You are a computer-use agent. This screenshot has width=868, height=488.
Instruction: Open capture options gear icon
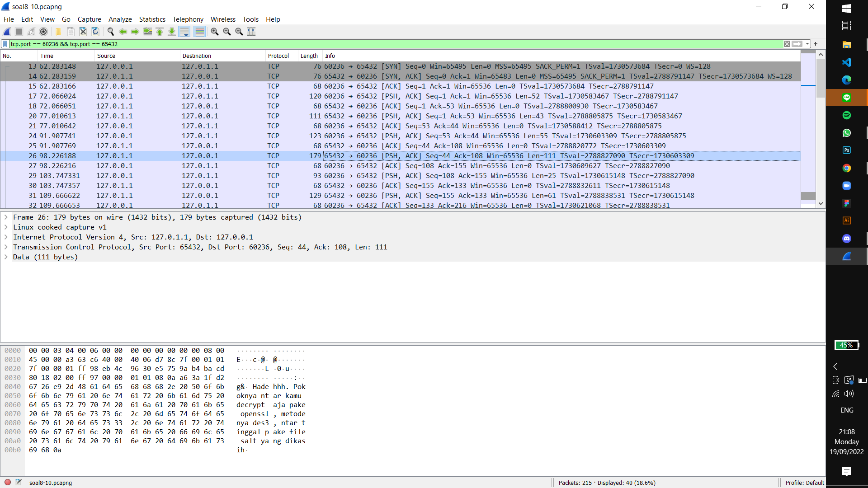click(x=43, y=32)
